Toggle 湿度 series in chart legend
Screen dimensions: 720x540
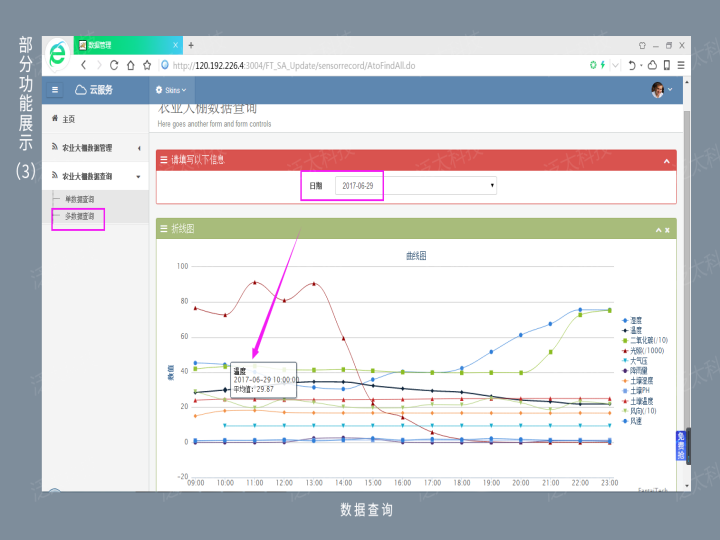(x=636, y=321)
